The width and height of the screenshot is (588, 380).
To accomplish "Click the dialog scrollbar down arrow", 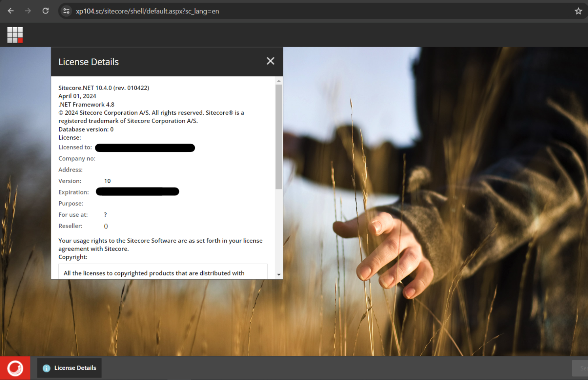I will [279, 274].
